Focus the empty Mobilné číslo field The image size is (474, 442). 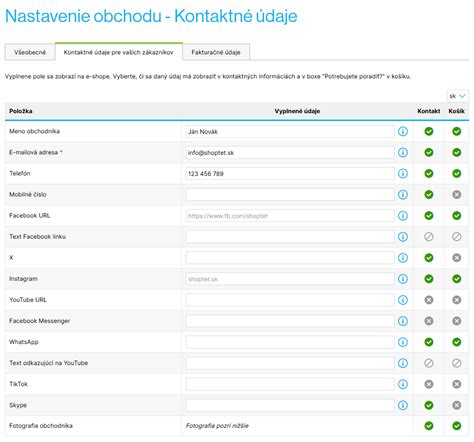(x=290, y=194)
